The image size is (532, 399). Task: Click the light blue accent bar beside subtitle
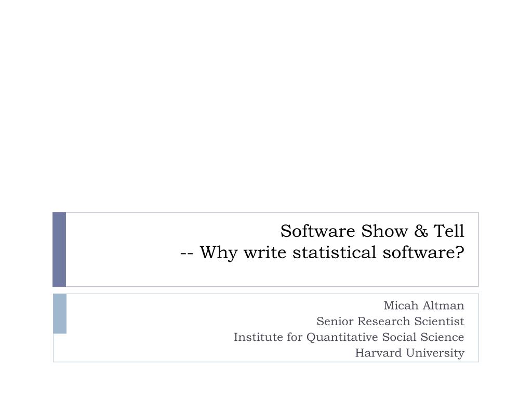click(x=60, y=313)
